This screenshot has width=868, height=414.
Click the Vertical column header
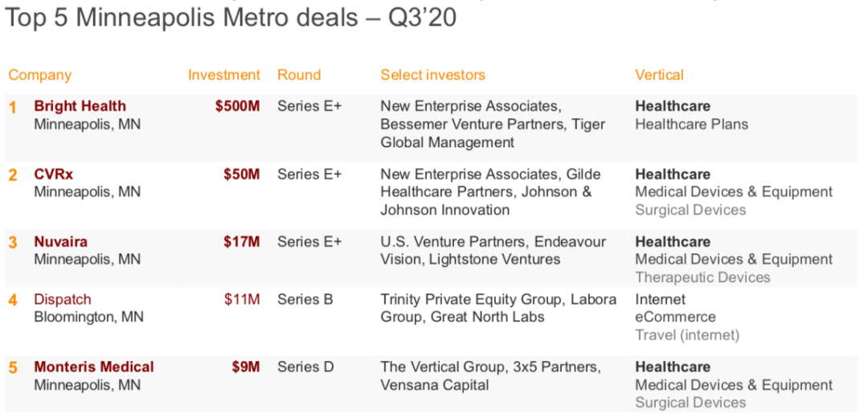(659, 75)
